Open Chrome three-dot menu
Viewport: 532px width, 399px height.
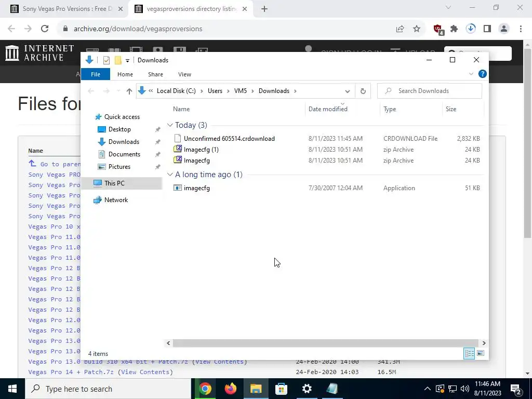click(521, 29)
